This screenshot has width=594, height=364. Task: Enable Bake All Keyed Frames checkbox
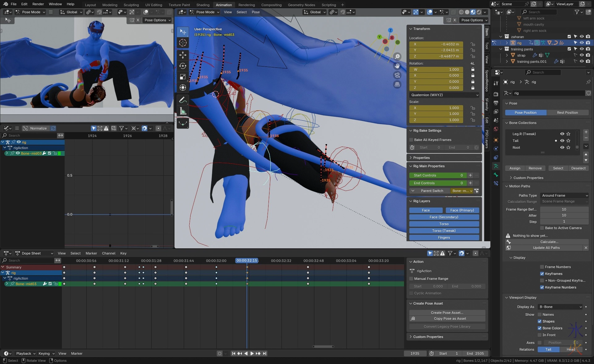(411, 140)
